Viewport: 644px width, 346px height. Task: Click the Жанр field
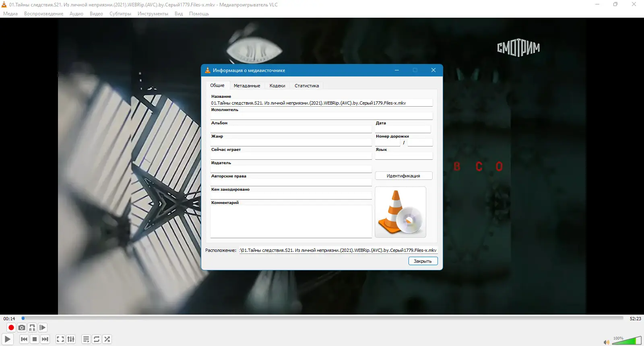pyautogui.click(x=291, y=143)
